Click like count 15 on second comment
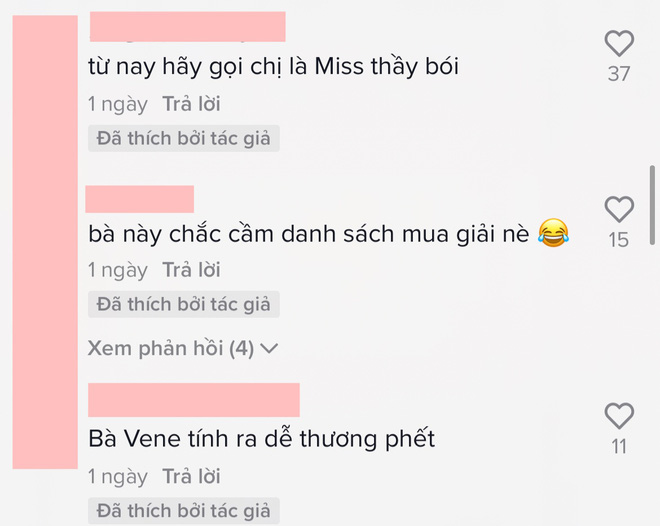Viewport: 660px width, 526px height. [619, 240]
